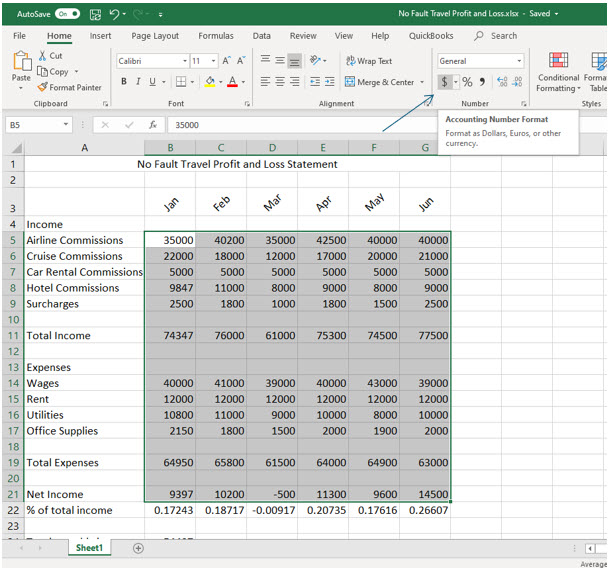Screen dimensions: 610x570
Task: Click the formula bar showing 35000
Action: (x=301, y=125)
